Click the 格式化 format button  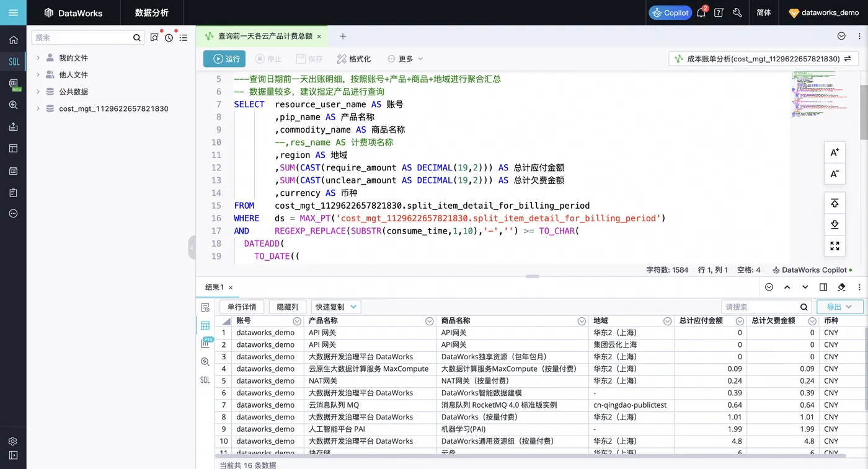pyautogui.click(x=354, y=59)
